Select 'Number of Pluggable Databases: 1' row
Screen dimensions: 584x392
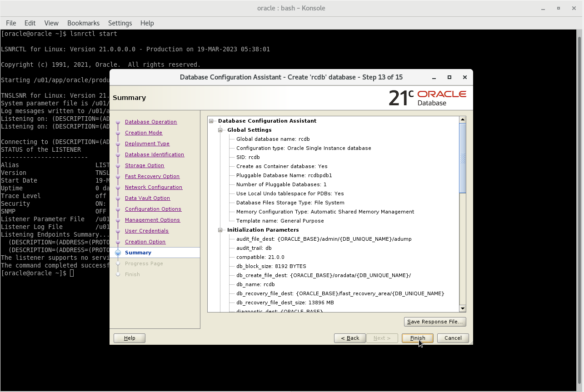[x=281, y=184]
